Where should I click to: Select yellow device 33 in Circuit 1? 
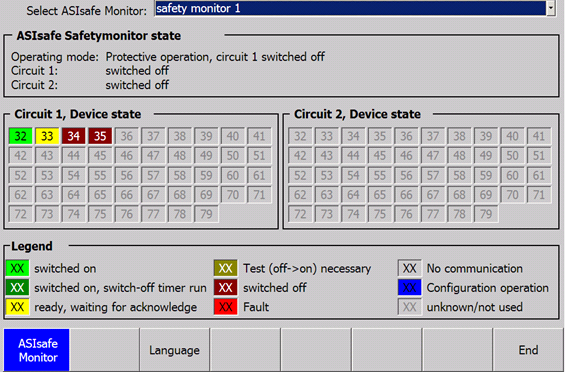click(47, 136)
